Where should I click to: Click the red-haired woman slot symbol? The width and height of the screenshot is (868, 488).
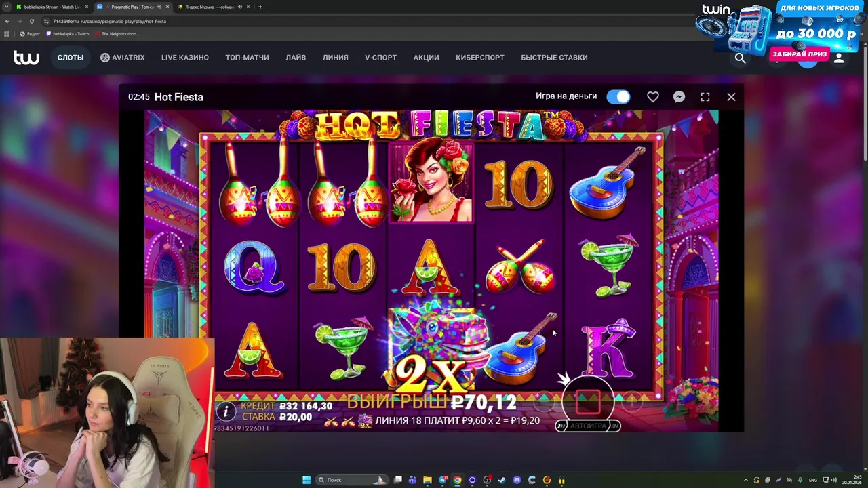431,182
